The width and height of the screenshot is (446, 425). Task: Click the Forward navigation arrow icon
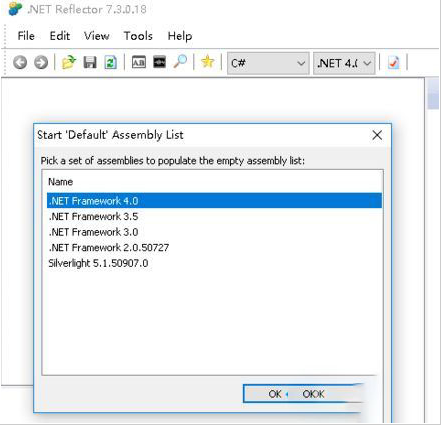point(41,62)
